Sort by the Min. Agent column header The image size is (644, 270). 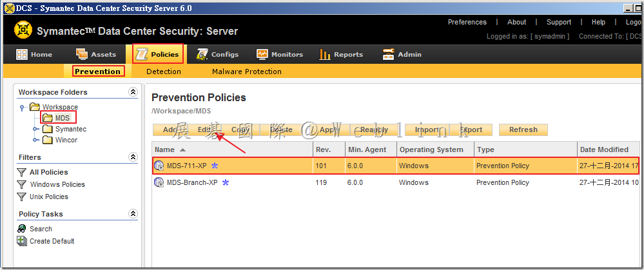(x=371, y=149)
